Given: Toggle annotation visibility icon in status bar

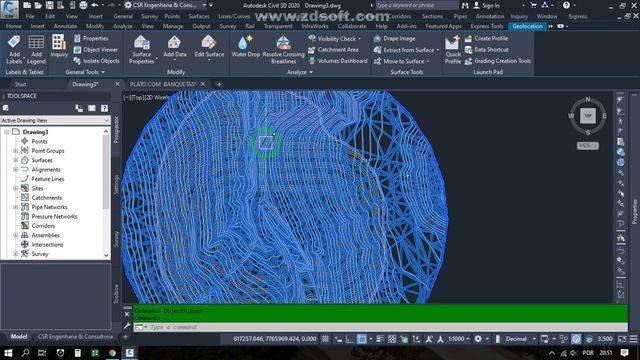Looking at the screenshot, I should (x=429, y=339).
